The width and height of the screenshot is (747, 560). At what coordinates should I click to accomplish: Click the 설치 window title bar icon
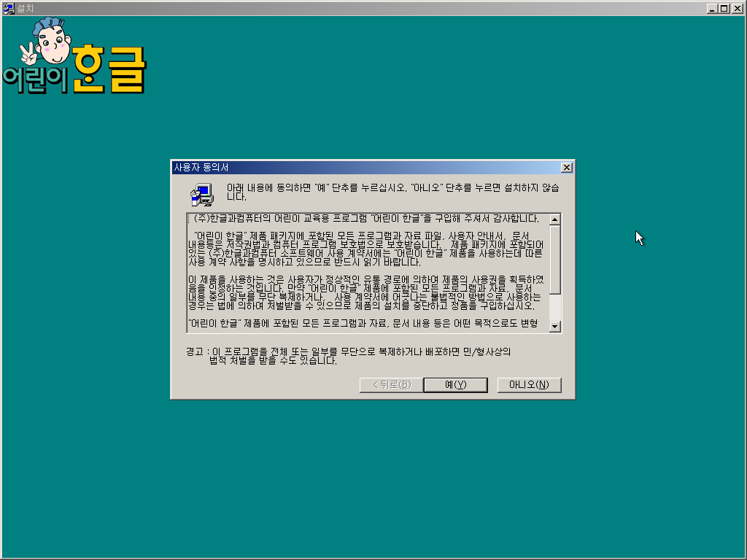pyautogui.click(x=9, y=9)
